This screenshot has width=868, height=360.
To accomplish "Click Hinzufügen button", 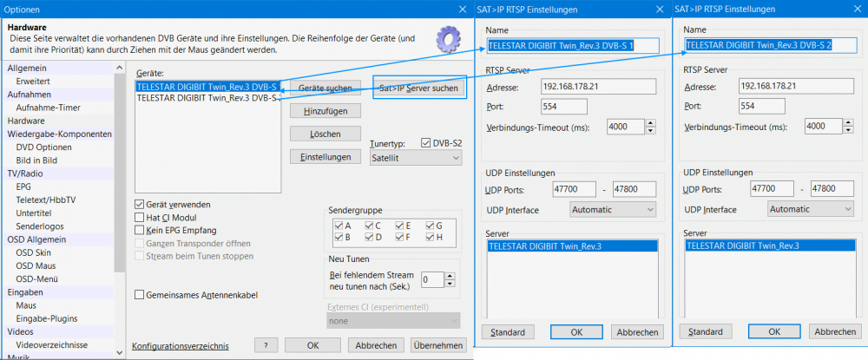I will coord(325,111).
